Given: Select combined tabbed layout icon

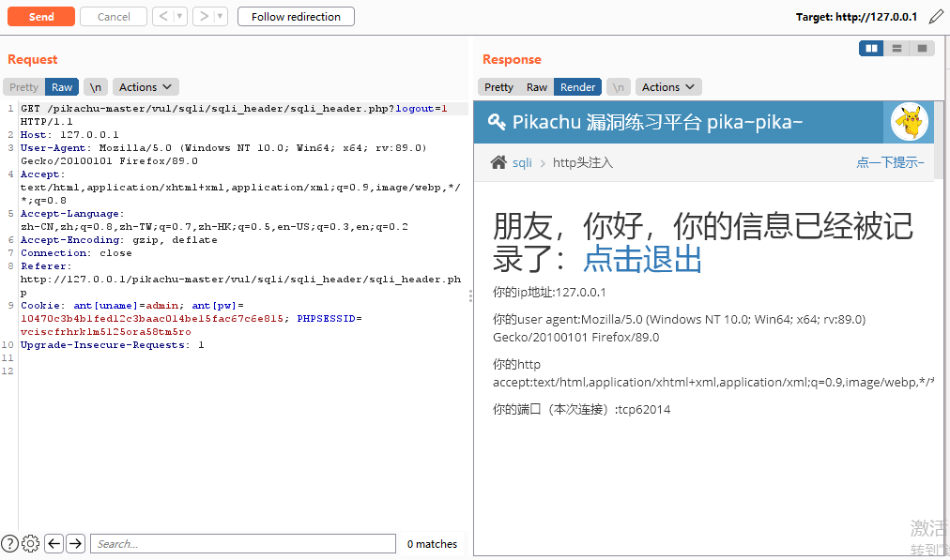Looking at the screenshot, I should pos(922,49).
